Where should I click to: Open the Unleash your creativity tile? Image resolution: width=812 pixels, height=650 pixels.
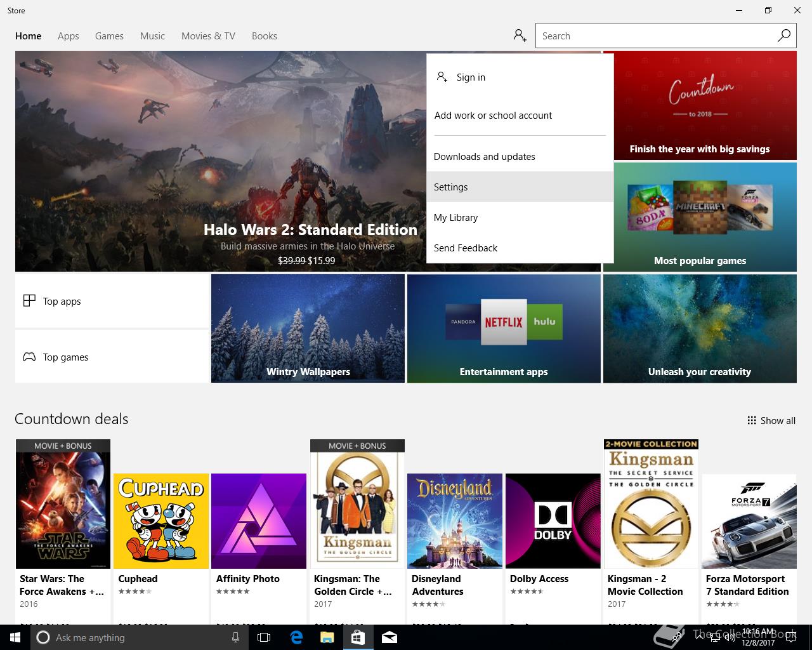click(x=700, y=328)
